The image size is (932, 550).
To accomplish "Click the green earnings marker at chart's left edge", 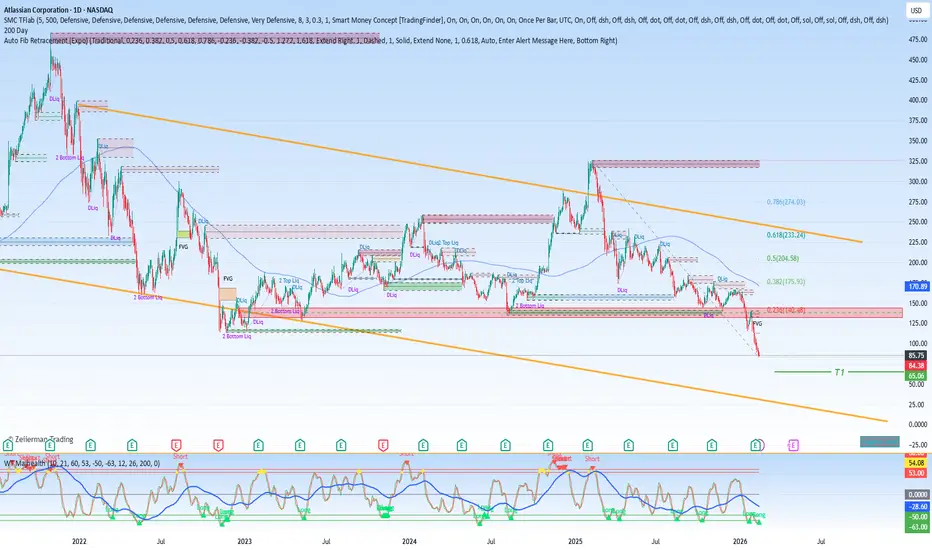I will pos(8,445).
